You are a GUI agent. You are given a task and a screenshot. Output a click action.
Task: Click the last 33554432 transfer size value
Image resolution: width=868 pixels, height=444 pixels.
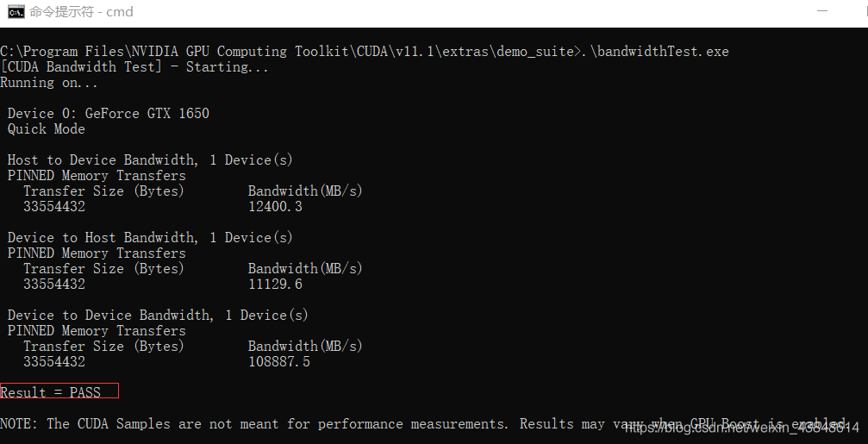[x=54, y=362]
